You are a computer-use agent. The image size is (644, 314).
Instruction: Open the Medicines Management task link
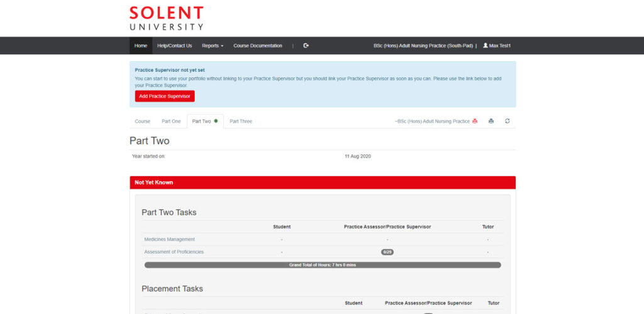tap(170, 239)
